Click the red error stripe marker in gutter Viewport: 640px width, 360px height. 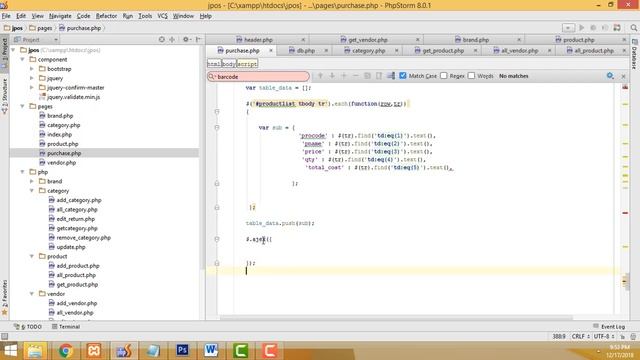(x=625, y=213)
